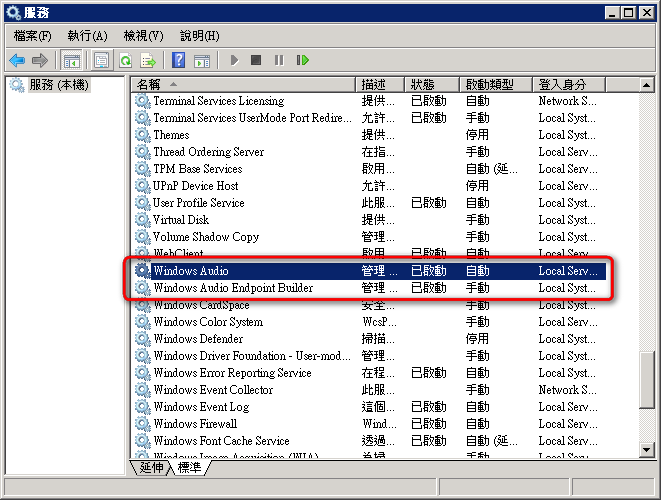Image resolution: width=661 pixels, height=500 pixels.
Task: Click the Windows Event Log gear icon
Action: (x=142, y=407)
